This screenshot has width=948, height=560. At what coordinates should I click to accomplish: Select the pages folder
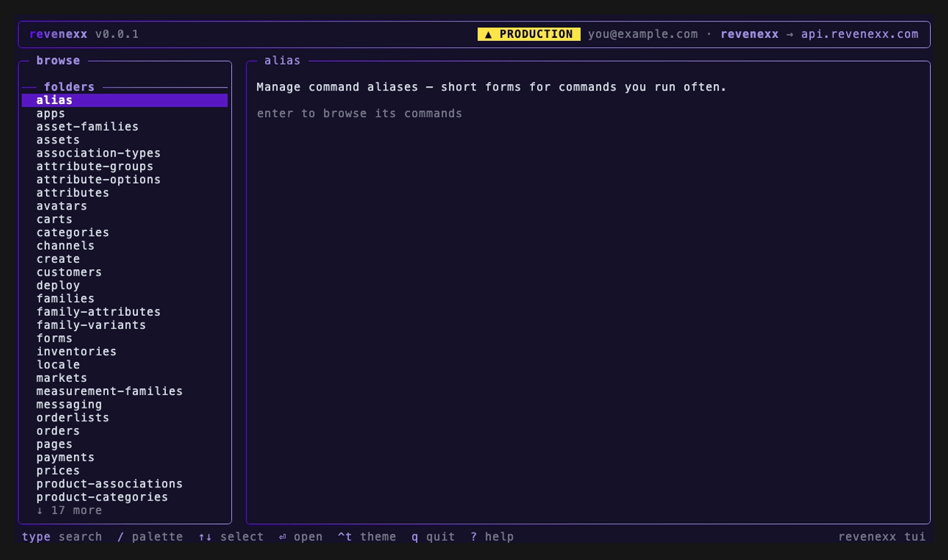124,444
